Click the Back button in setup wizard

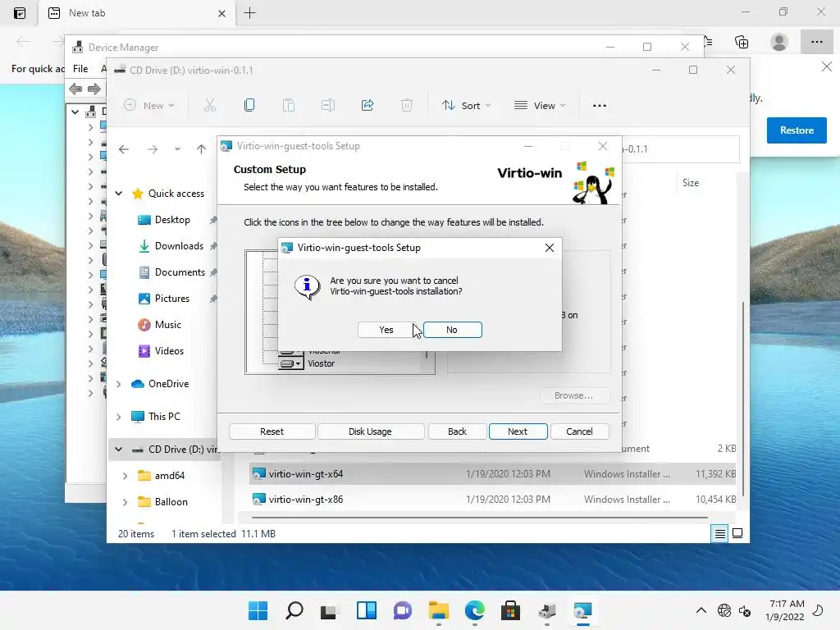tap(457, 431)
